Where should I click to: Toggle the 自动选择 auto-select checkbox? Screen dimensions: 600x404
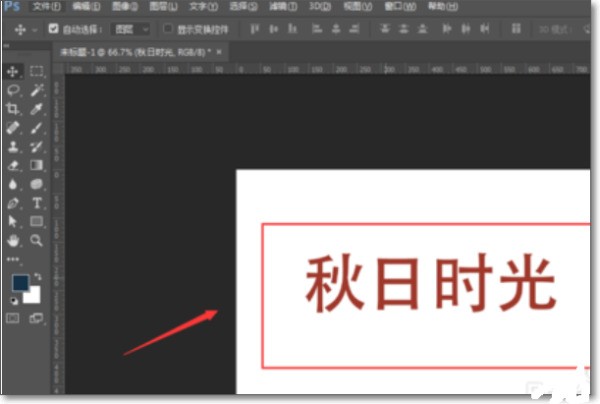point(53,29)
